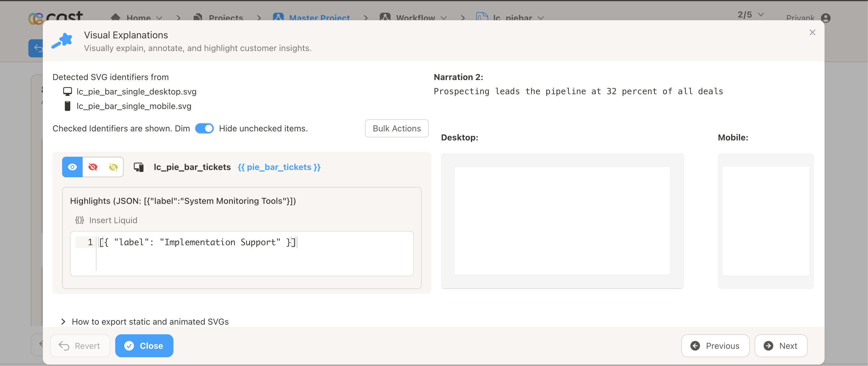
Task: Select the blue eye show option
Action: tap(72, 167)
